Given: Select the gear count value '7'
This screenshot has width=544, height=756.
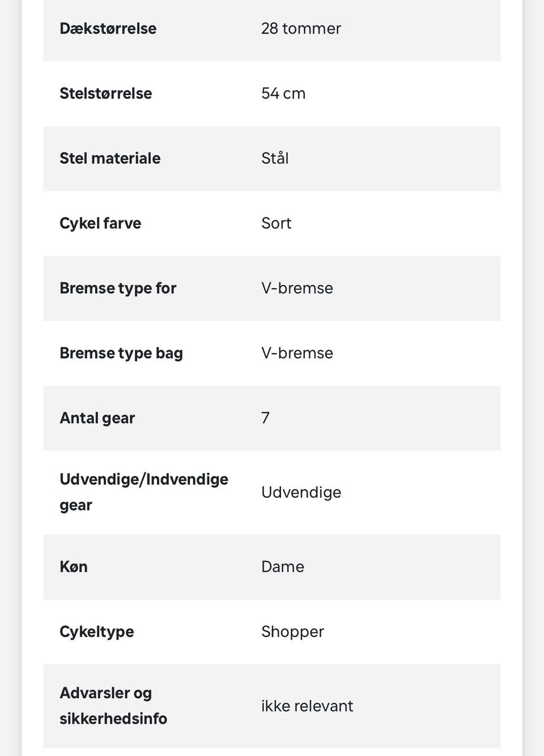Looking at the screenshot, I should tap(265, 418).
